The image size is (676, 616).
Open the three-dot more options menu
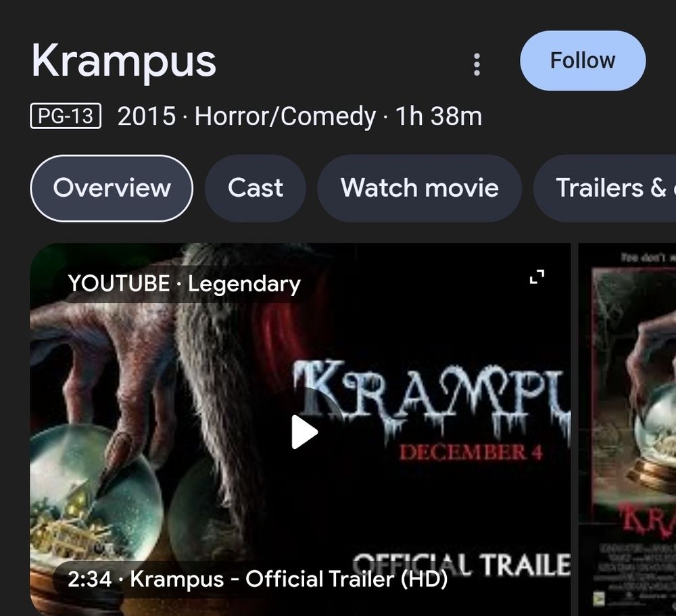tap(477, 65)
